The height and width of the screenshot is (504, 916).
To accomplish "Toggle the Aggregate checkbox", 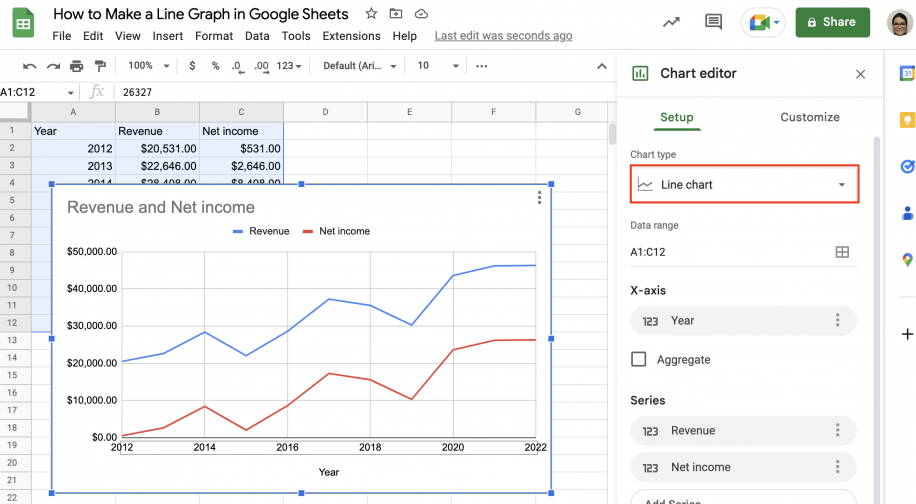I will click(639, 359).
